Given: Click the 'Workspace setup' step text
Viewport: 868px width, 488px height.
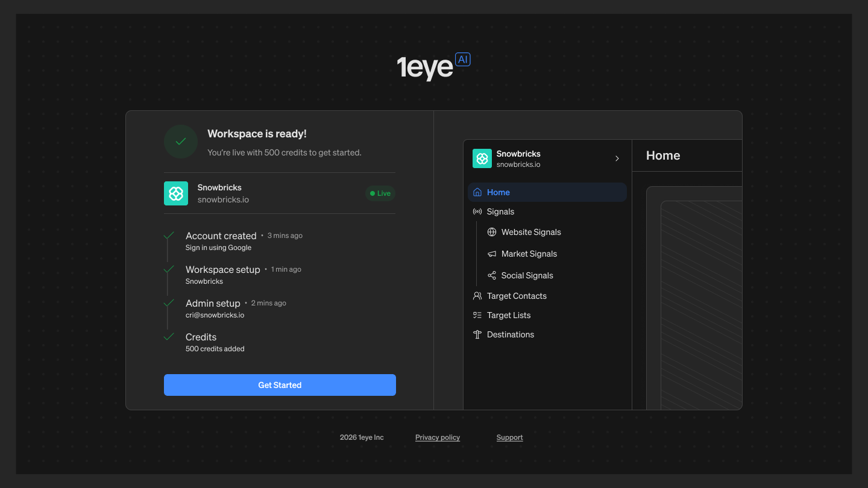Looking at the screenshot, I should (x=222, y=269).
